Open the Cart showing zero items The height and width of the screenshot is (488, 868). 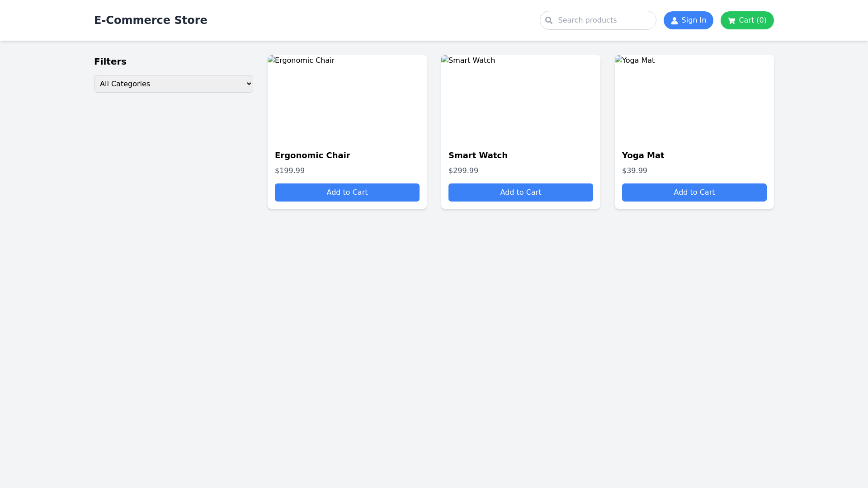pos(746,20)
